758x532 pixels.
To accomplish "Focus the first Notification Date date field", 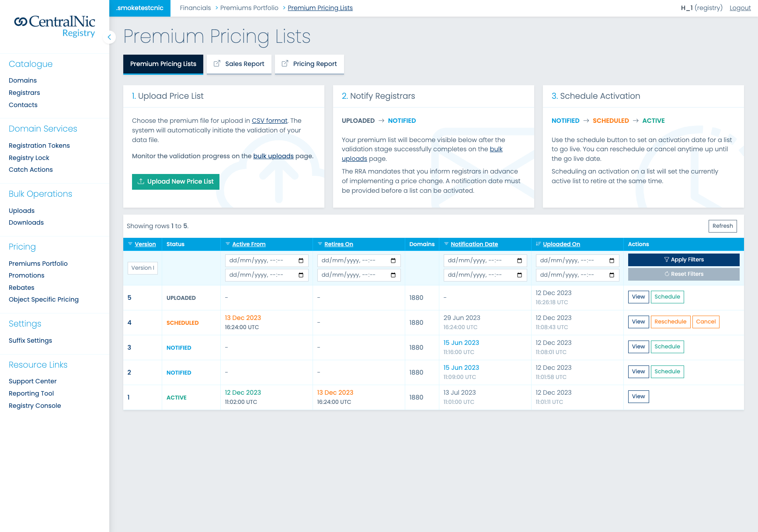I will coord(485,261).
